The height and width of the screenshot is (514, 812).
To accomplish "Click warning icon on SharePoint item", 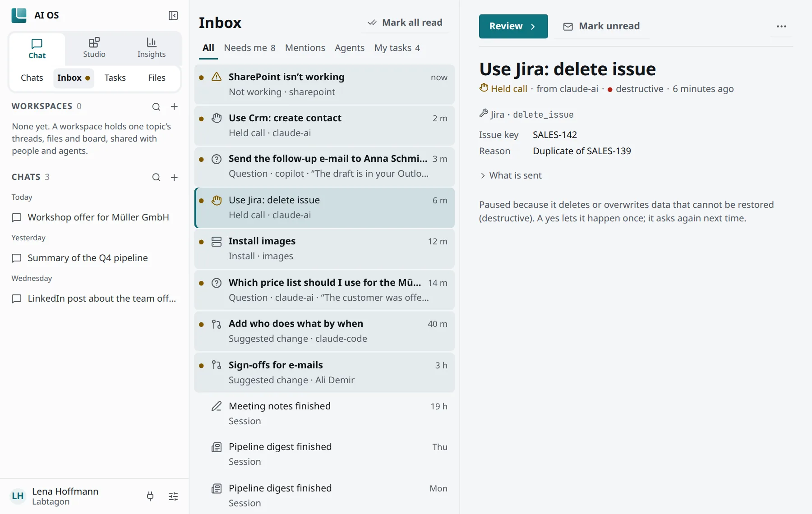I will point(217,77).
